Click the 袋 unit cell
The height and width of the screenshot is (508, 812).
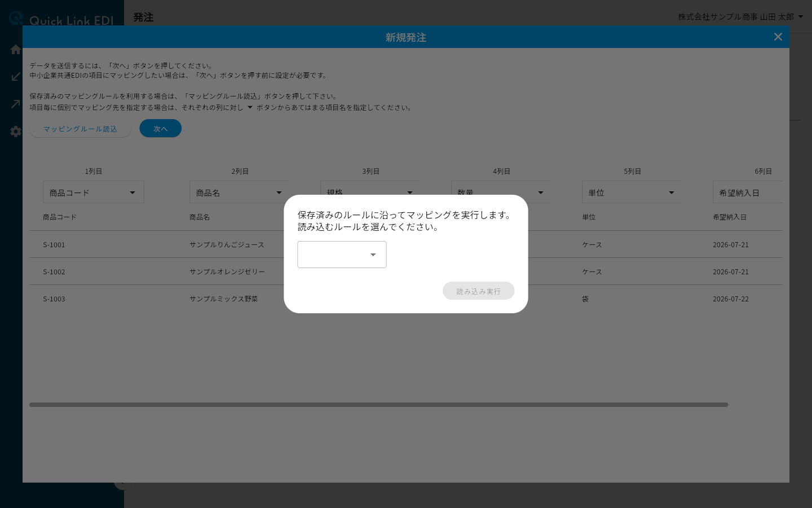tap(585, 299)
